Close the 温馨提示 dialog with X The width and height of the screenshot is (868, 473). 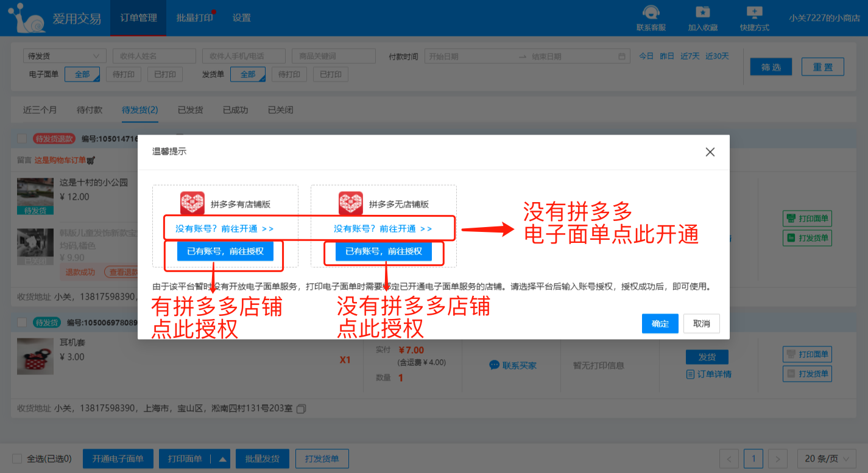pyautogui.click(x=710, y=152)
